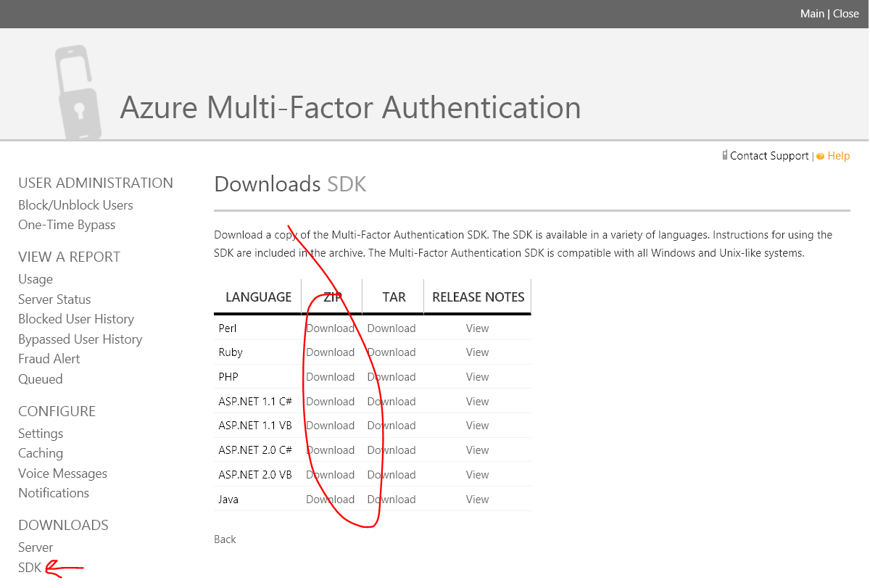View ASP.NET 2.0 C# release notes

pos(477,450)
